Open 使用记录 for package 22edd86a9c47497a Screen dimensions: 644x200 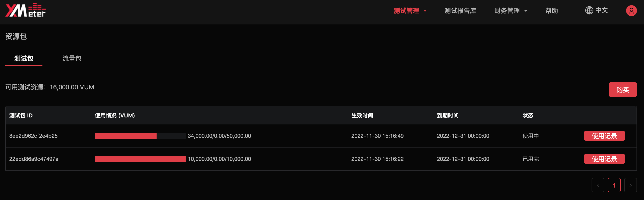[604, 159]
